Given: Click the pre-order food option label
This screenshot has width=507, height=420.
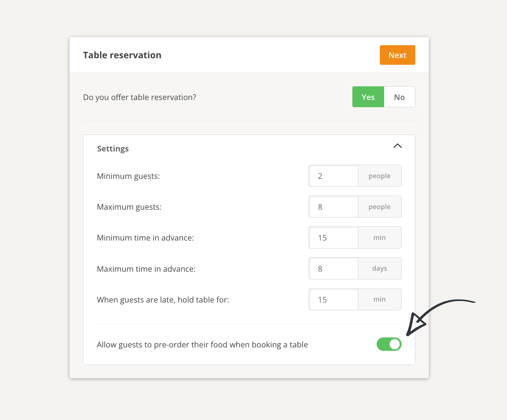Looking at the screenshot, I should 202,345.
